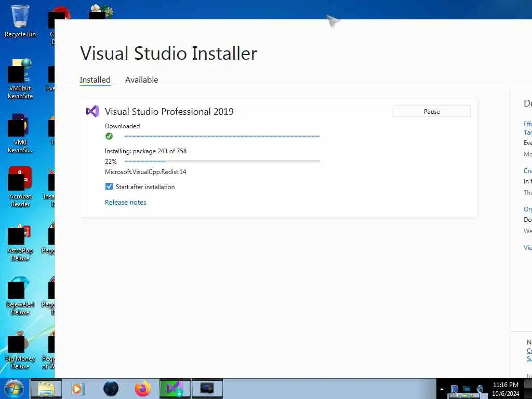The height and width of the screenshot is (399, 532).
Task: Click the 22% install progress bar
Action: coord(222,161)
